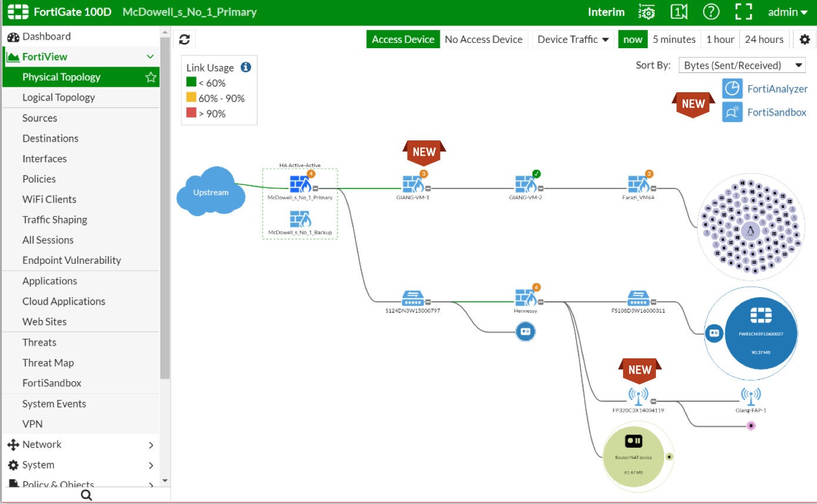Click the GIANG-VM-1 firewall icon
817x504 pixels.
click(x=413, y=184)
